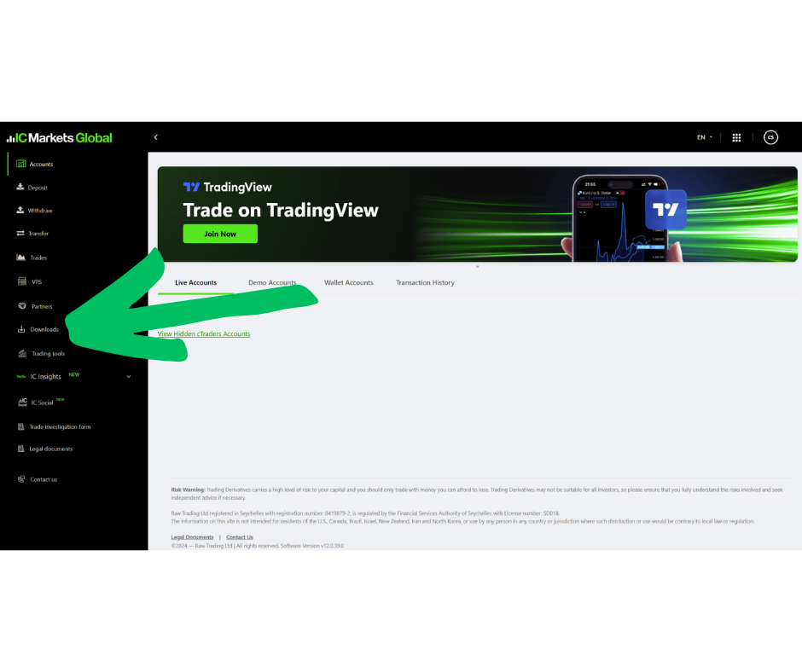Open the Withdraw menu item
The height and width of the screenshot is (672, 802).
click(x=40, y=211)
